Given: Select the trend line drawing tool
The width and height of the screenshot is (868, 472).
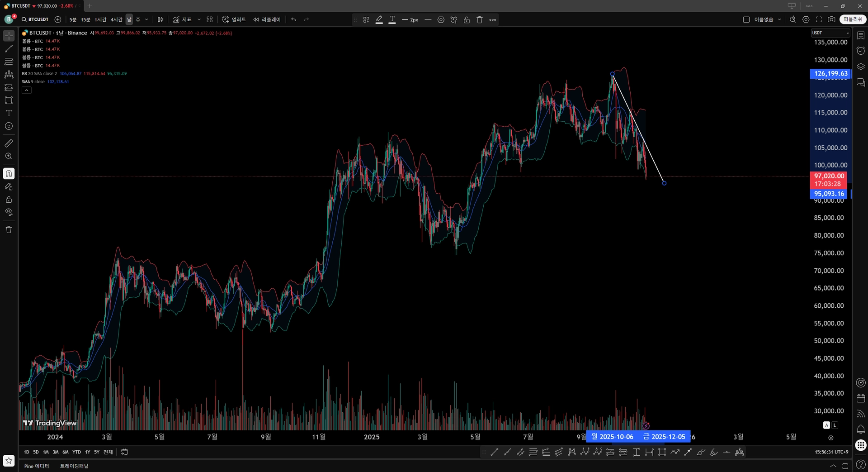Looking at the screenshot, I should pyautogui.click(x=9, y=48).
